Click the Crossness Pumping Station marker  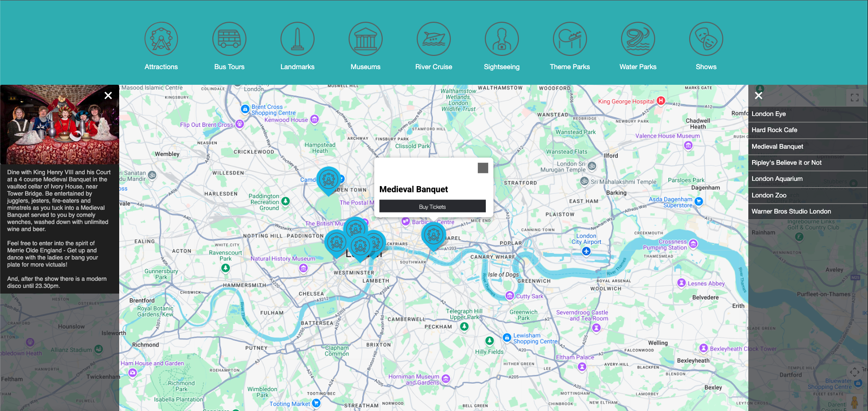pos(693,244)
